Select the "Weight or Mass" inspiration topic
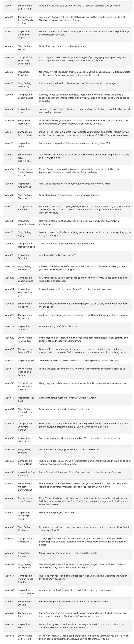 click(x=26, y=223)
